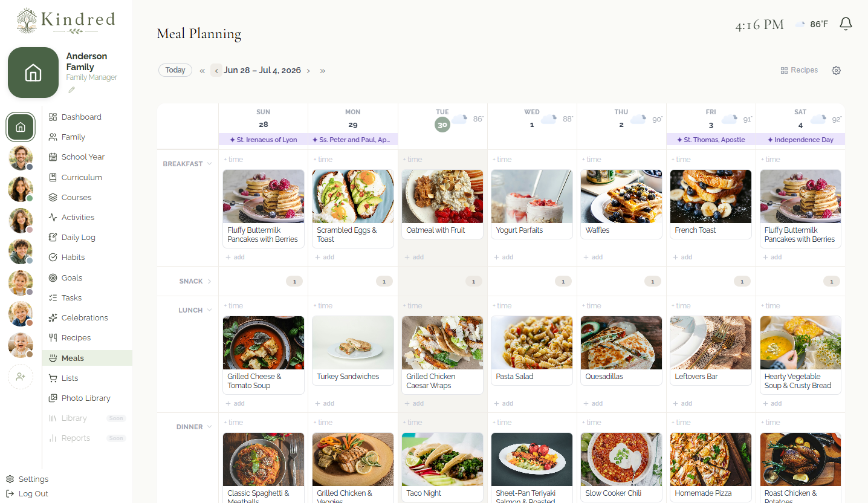Add breakfast item under Sunday pancakes
Screen dimensions: 868x503
[235, 257]
